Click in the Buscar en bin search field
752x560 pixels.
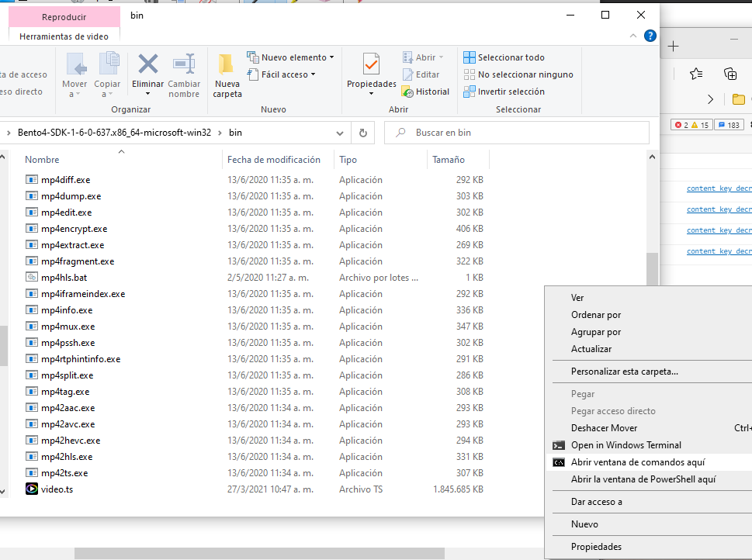(x=517, y=133)
